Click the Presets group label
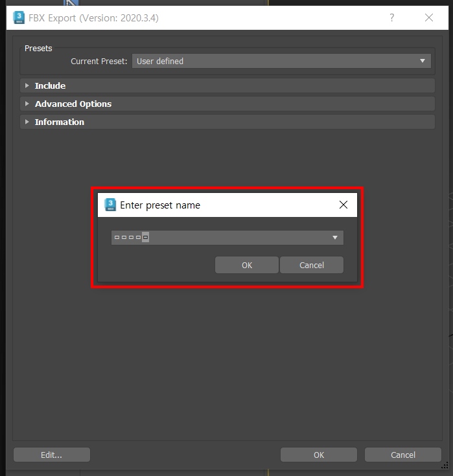Viewport: 453px width, 476px height. (x=38, y=49)
